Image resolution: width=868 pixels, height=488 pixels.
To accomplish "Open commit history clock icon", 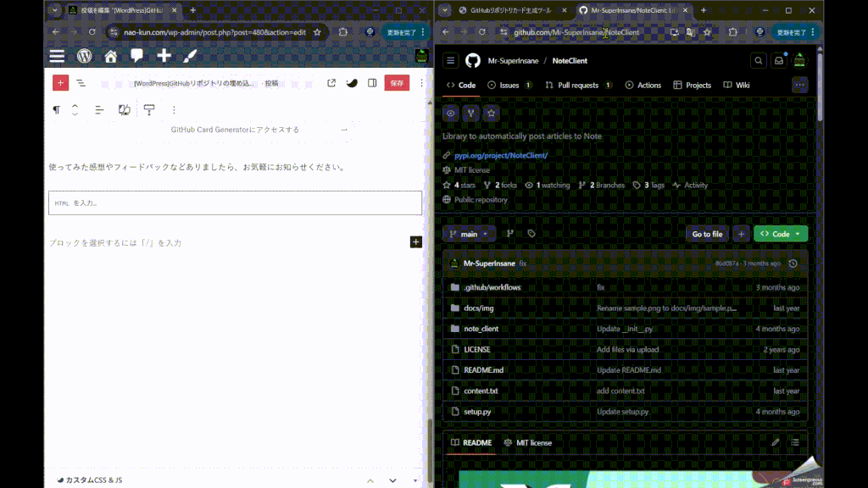I will (793, 264).
